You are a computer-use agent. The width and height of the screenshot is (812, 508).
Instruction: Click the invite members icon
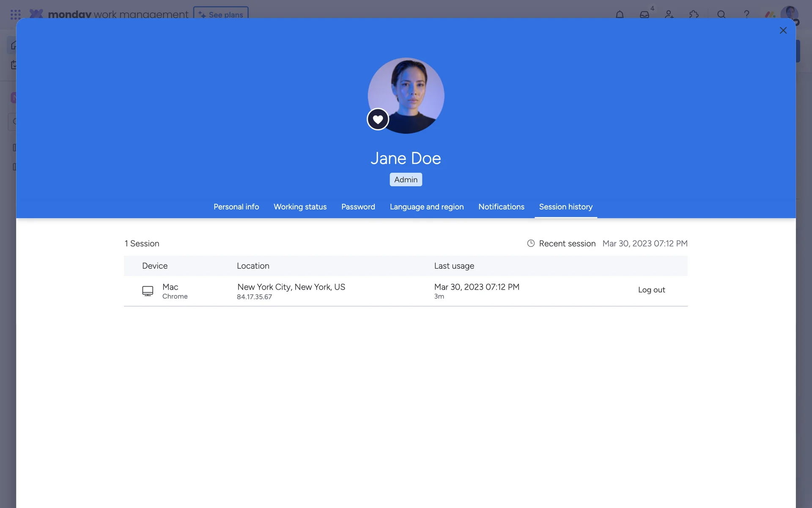(x=669, y=14)
